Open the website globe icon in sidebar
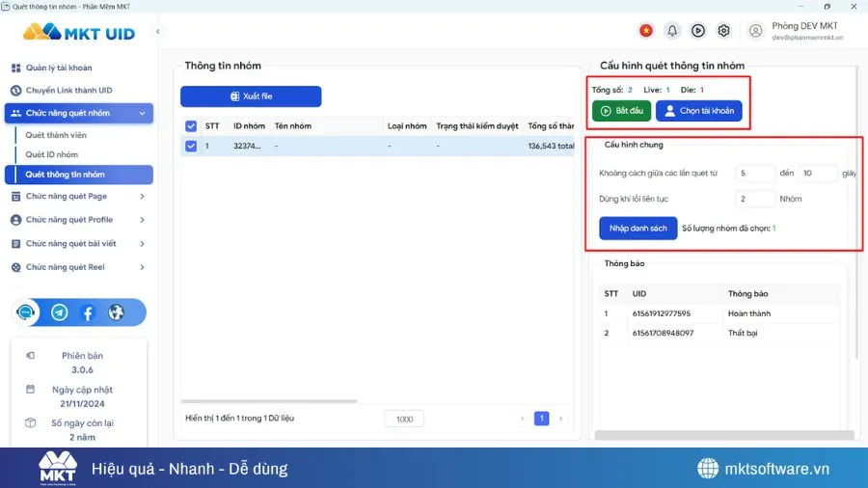Viewport: 868px width, 488px height. click(x=117, y=312)
